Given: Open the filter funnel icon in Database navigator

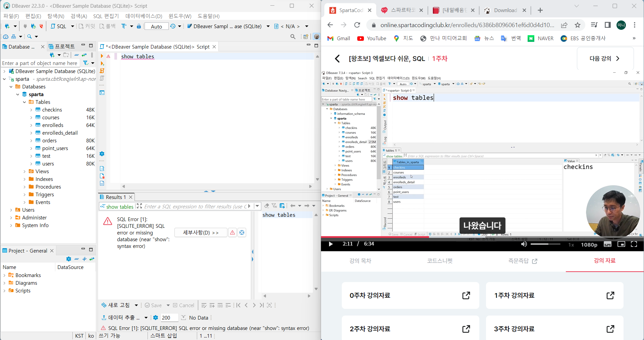Looking at the screenshot, I should (86, 63).
